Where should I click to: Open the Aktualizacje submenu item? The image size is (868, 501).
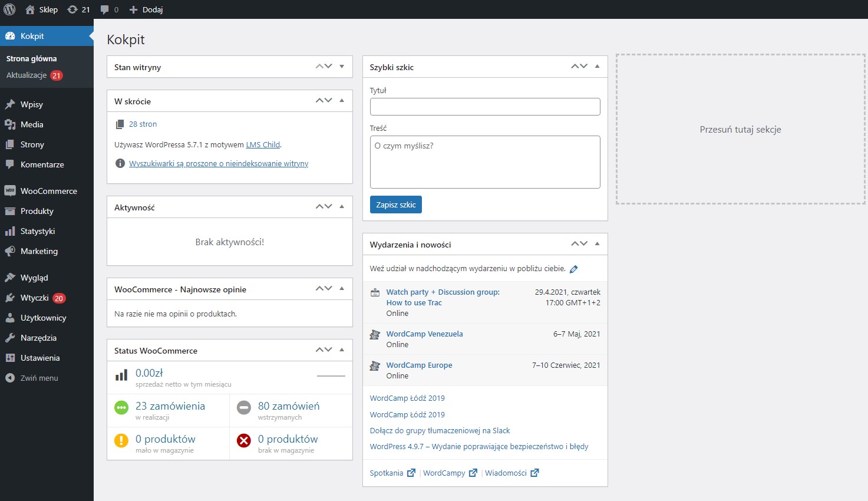[27, 75]
